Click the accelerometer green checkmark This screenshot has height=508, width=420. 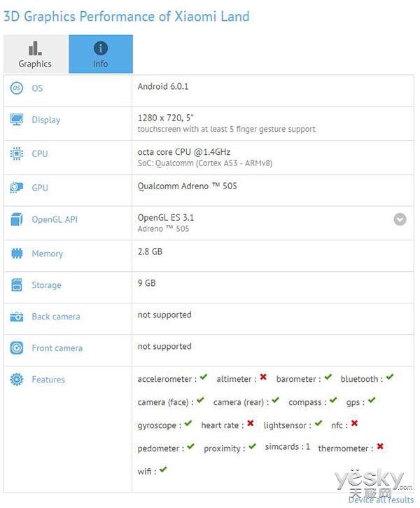(x=204, y=377)
